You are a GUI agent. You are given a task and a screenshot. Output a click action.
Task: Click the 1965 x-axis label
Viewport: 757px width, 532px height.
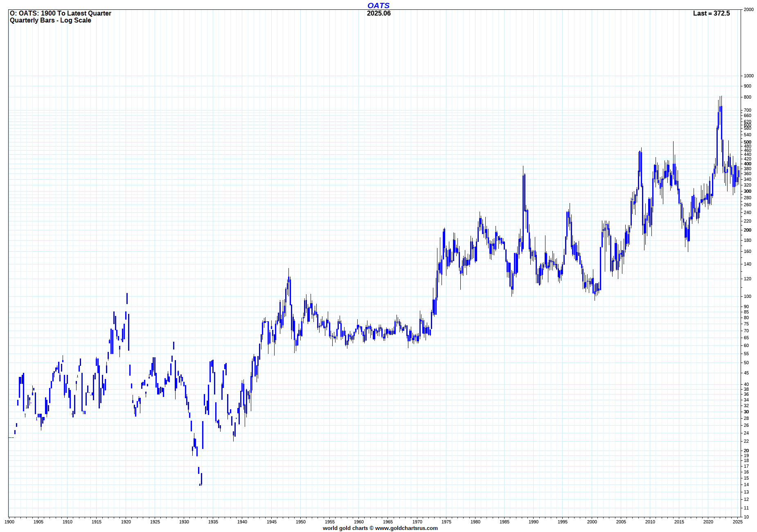[388, 522]
